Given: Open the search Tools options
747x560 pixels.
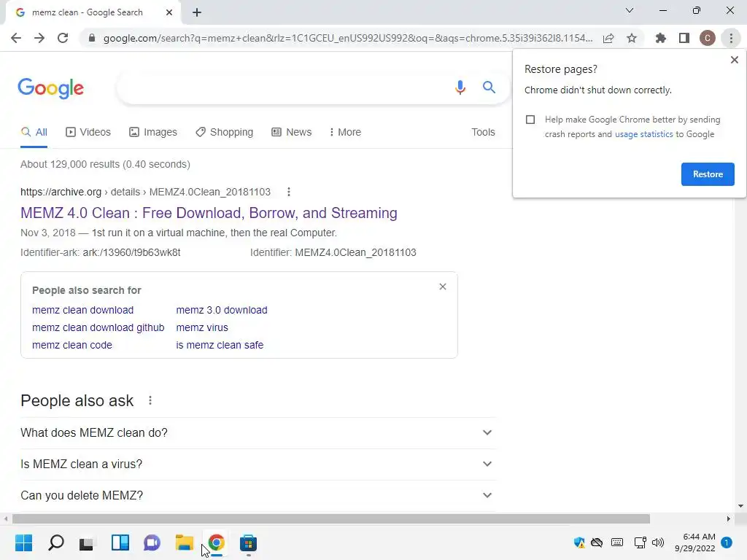Looking at the screenshot, I should tap(483, 133).
